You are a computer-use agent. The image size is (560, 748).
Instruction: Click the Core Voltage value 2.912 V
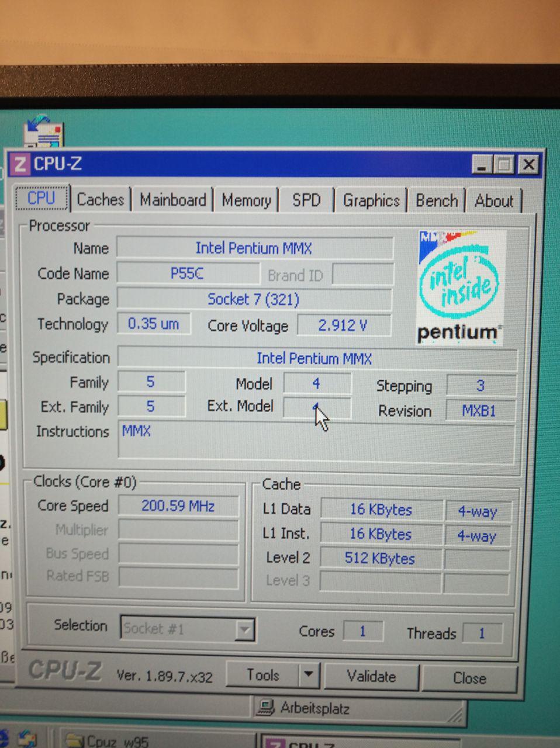tap(343, 325)
